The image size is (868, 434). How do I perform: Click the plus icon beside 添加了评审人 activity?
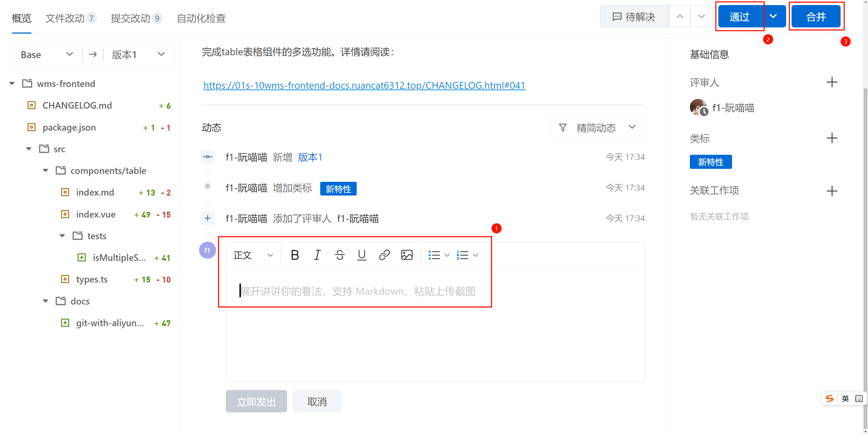(207, 218)
